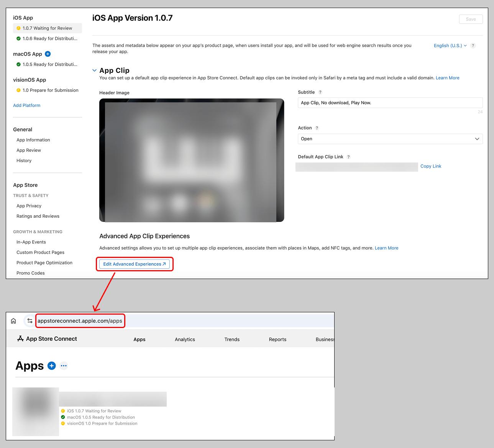Click the help icon next to Action
The height and width of the screenshot is (448, 494).
pyautogui.click(x=317, y=128)
